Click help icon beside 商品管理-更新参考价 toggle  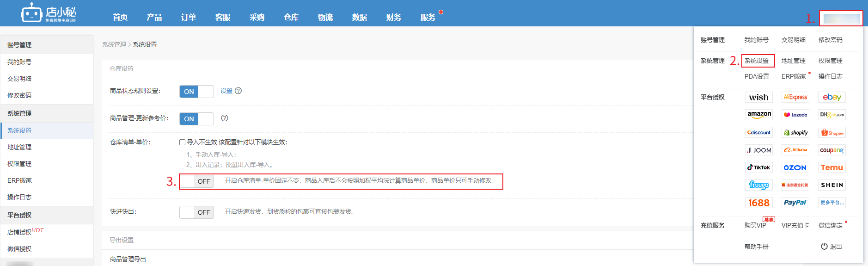click(x=225, y=118)
